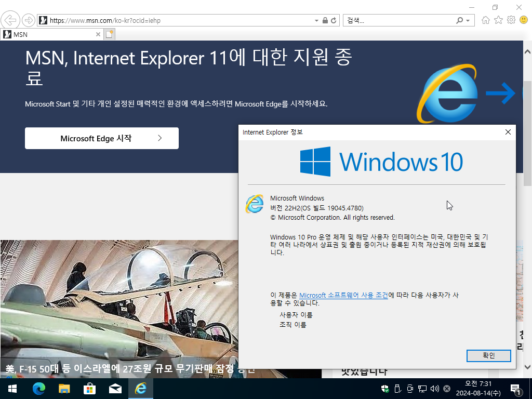Launch Microsoft Edge from taskbar
This screenshot has height=399, width=532.
(x=38, y=389)
